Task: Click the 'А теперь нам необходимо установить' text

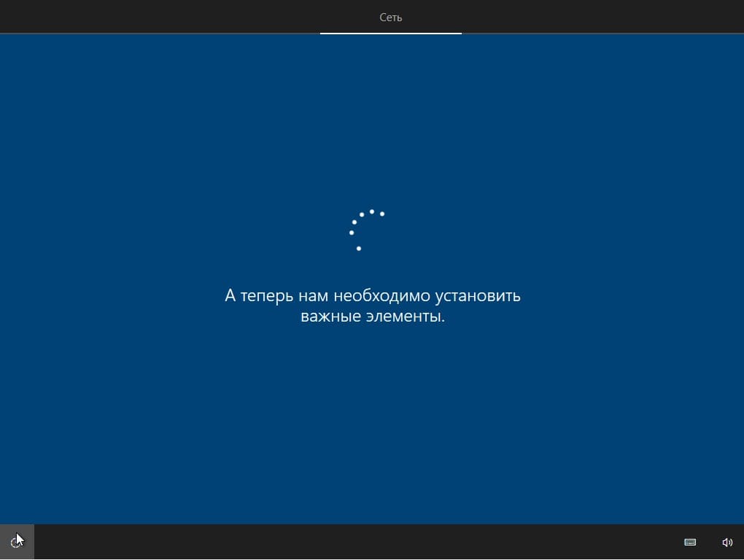Action: (373, 295)
